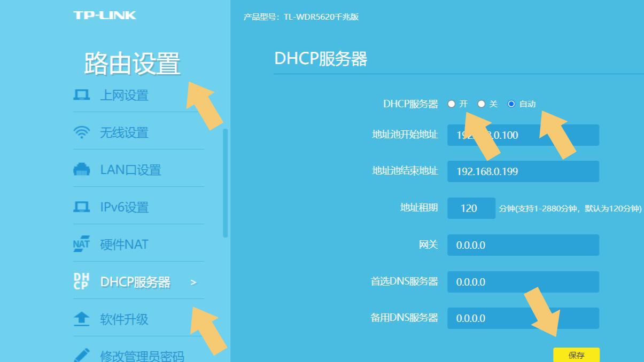Select the 开 radio button for DHCP
Viewport: 644px width, 362px height.
pos(452,104)
